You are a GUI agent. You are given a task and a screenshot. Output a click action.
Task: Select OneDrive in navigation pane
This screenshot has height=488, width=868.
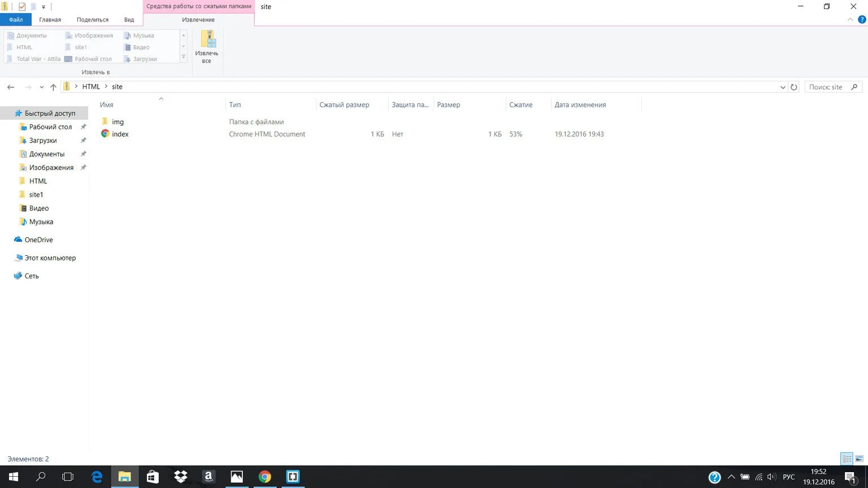click(x=38, y=240)
